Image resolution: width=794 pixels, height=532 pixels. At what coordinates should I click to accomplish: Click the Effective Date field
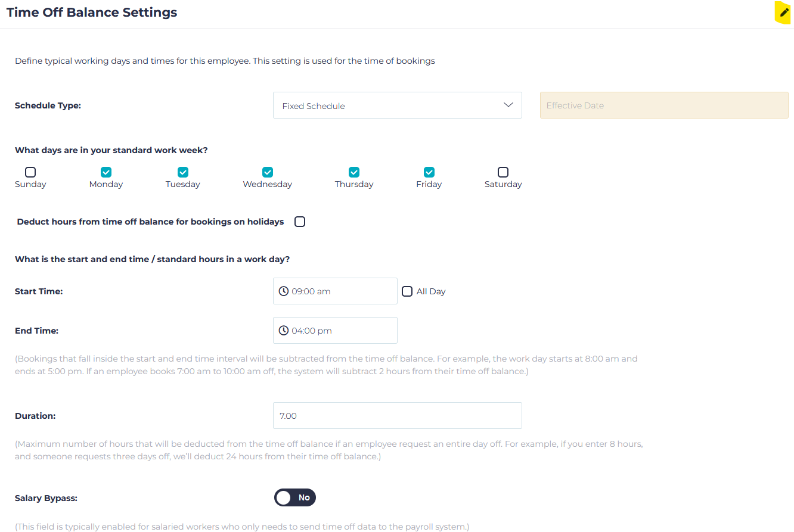[663, 105]
